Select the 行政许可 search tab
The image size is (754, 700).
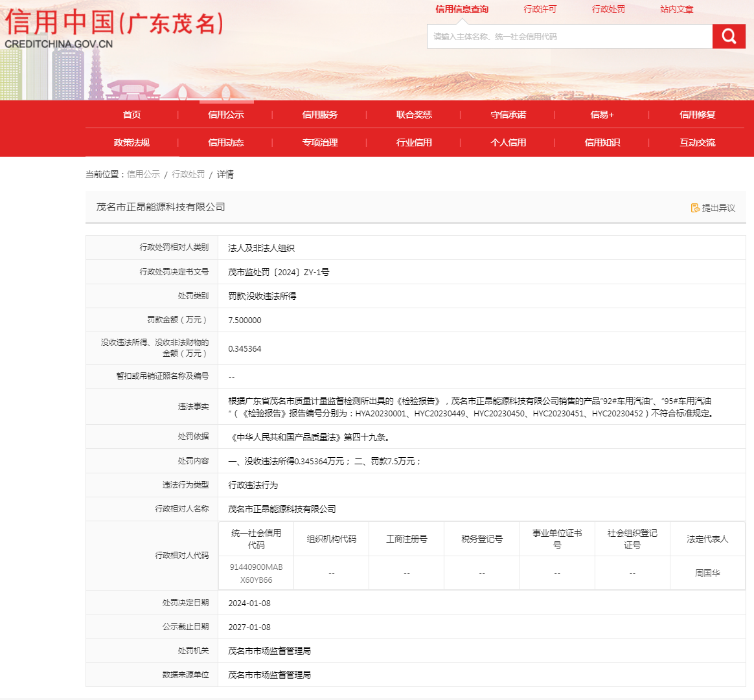point(540,9)
